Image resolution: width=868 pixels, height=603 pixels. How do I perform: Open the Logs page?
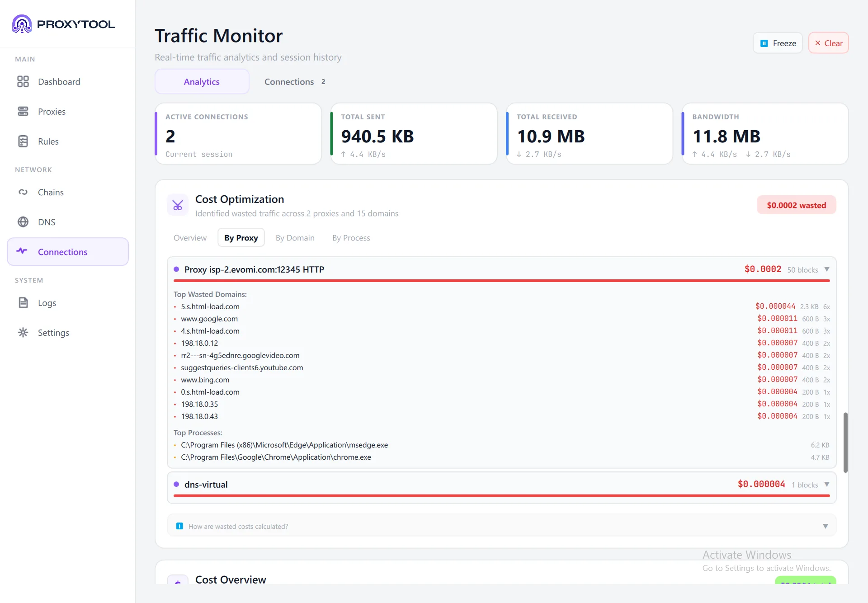[x=68, y=303]
